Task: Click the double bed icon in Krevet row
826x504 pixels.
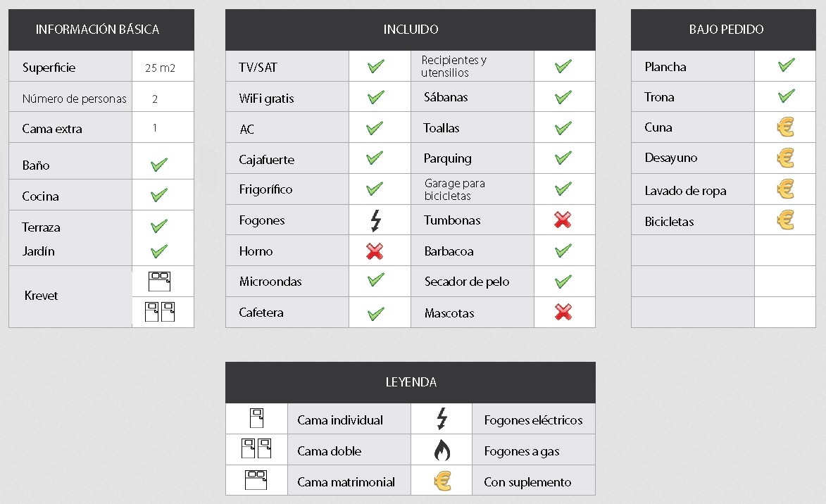Action: [160, 312]
